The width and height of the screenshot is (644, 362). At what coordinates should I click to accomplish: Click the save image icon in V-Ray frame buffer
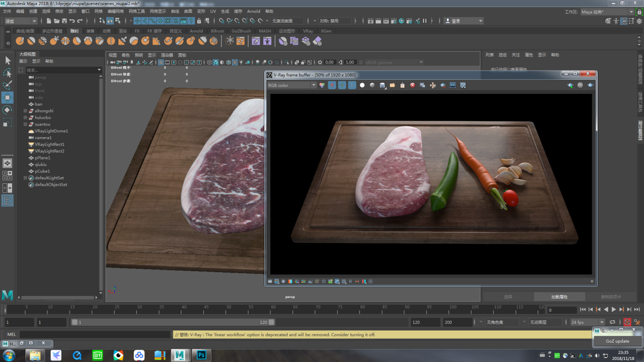tap(382, 85)
